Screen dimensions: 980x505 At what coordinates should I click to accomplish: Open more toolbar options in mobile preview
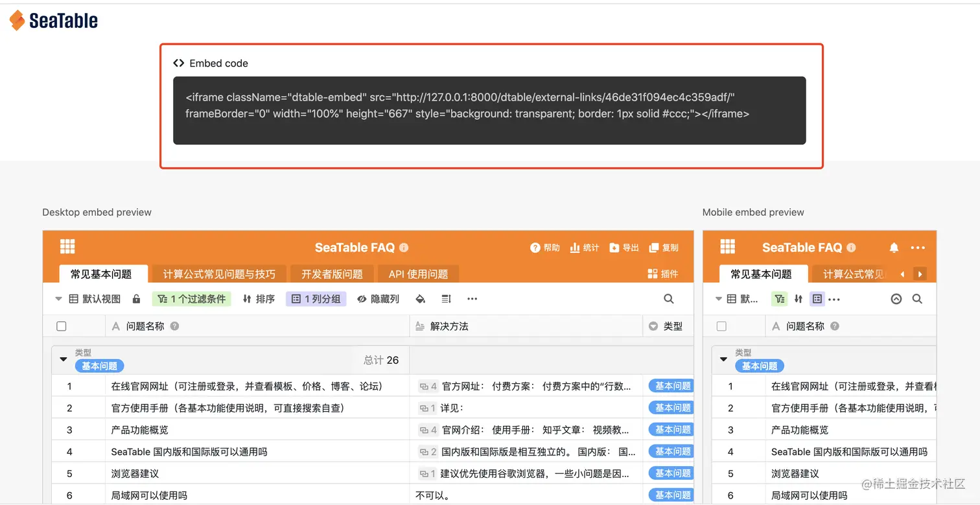834,299
